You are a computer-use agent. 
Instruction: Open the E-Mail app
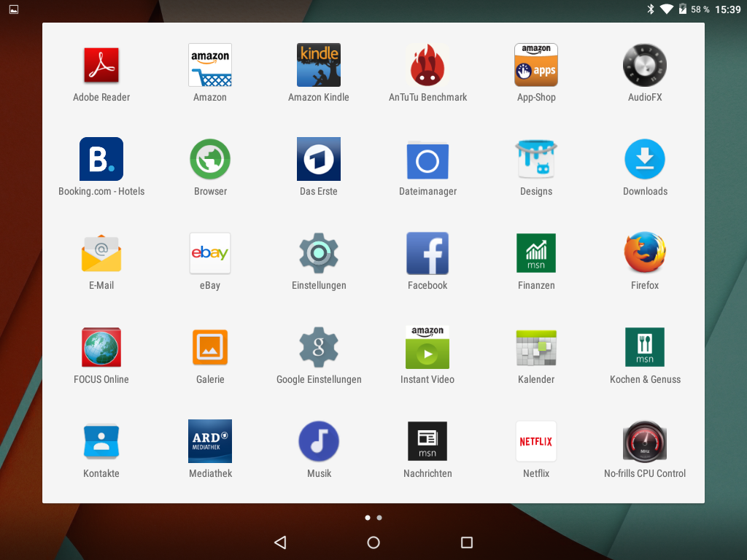point(101,253)
